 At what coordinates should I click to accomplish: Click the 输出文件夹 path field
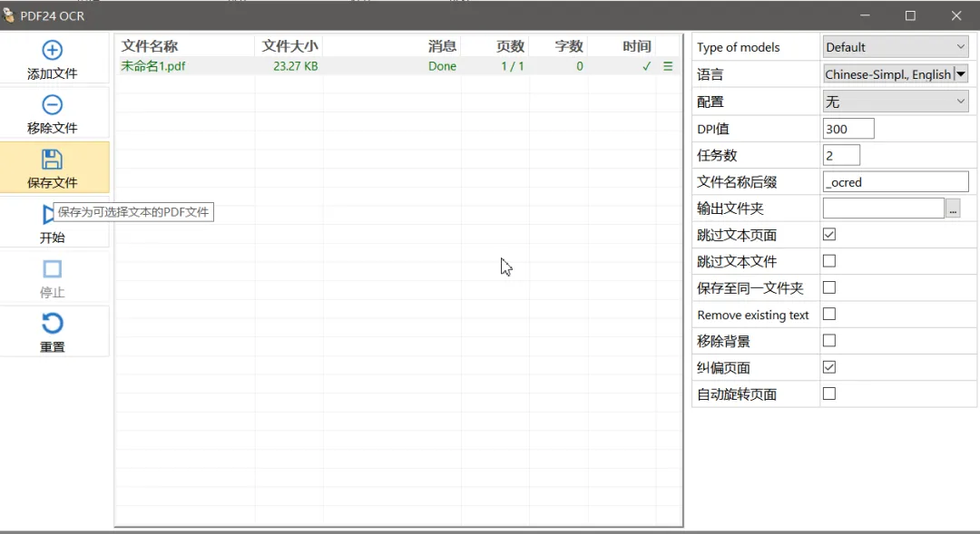883,208
